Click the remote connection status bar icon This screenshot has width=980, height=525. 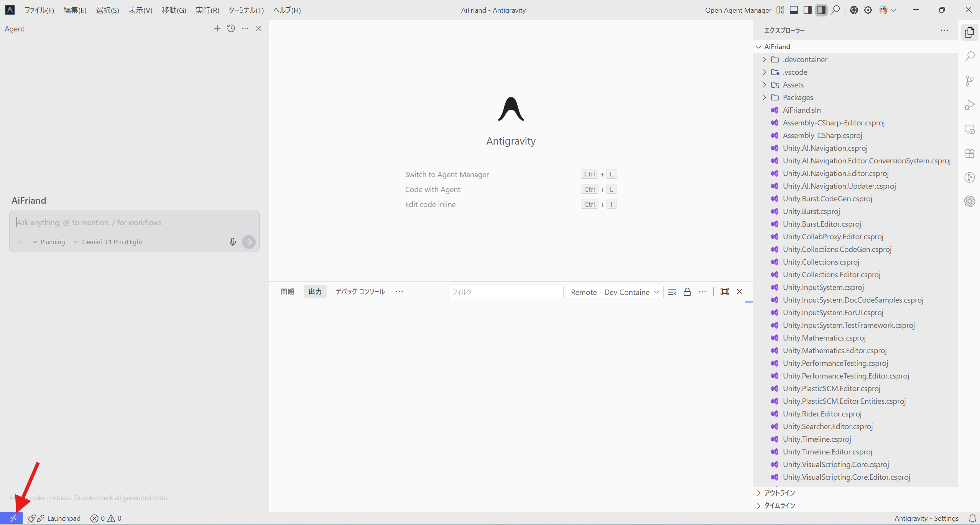[x=13, y=518]
